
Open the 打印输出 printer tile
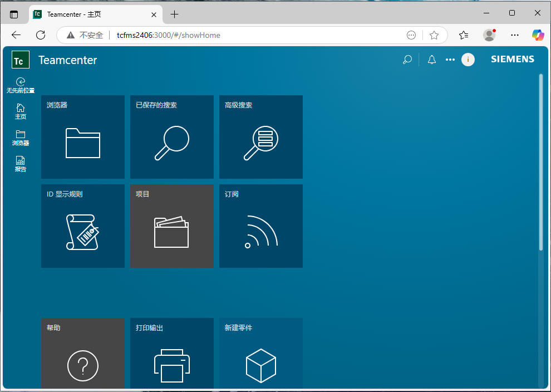[x=172, y=354]
